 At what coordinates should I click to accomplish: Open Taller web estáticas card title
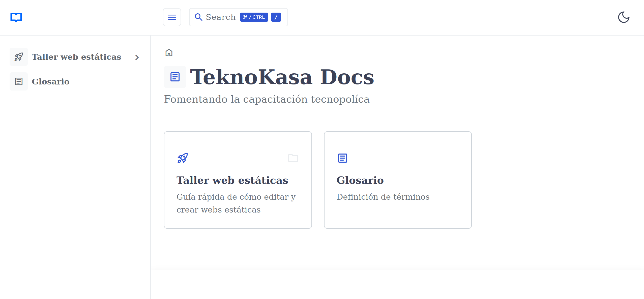pyautogui.click(x=232, y=180)
